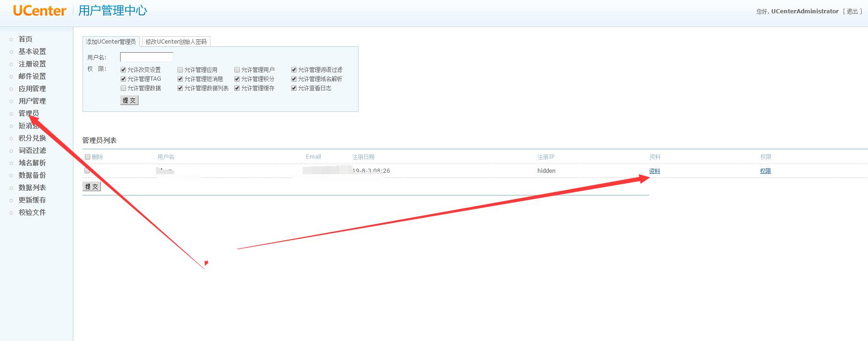
Task: Select 管理员 in the sidebar
Action: coord(28,113)
